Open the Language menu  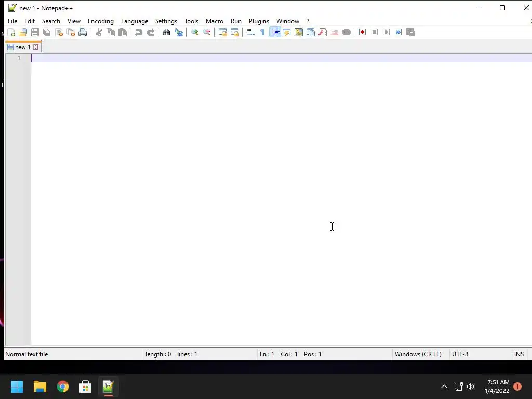[135, 21]
